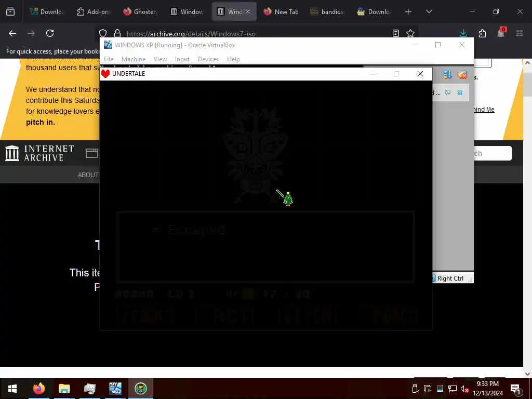This screenshot has width=532, height=399.
Task: Open File Explorer from the taskbar
Action: (x=64, y=389)
